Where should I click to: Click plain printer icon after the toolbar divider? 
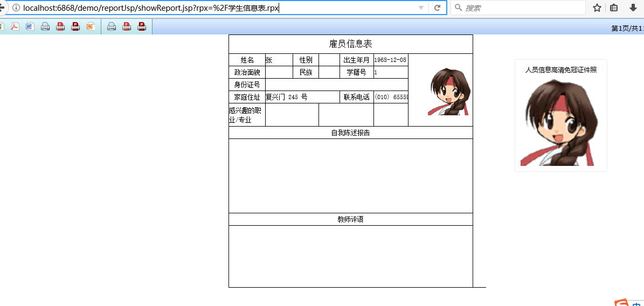[112, 27]
